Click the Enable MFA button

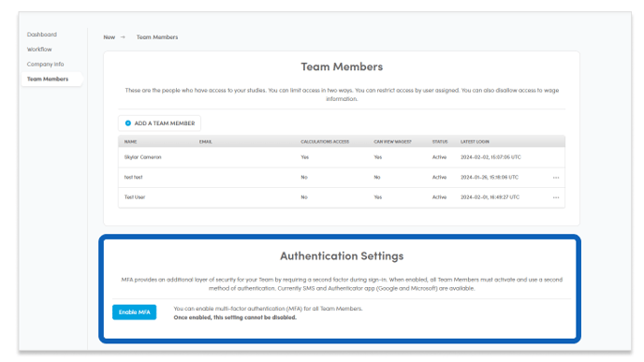[134, 312]
